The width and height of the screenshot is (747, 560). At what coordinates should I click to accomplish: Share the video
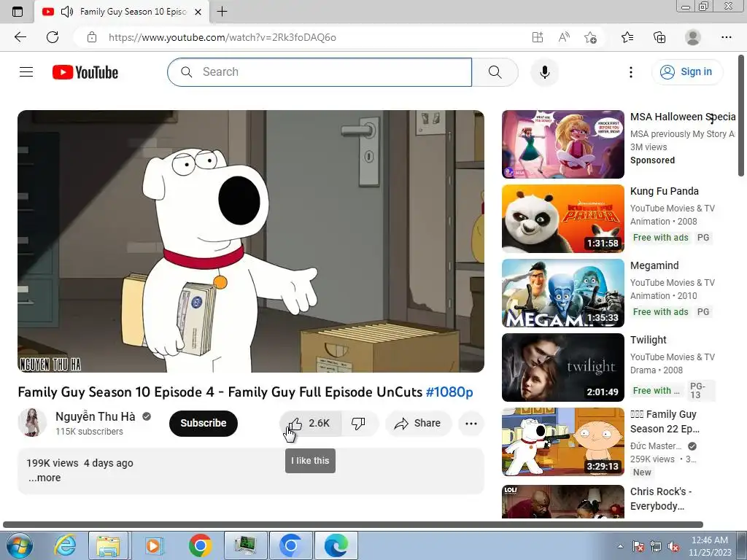point(418,423)
